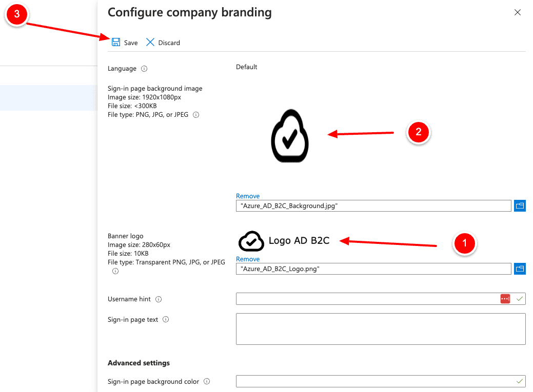The height and width of the screenshot is (392, 533).
Task: Click the cloud checkmark background preview image
Action: (x=290, y=135)
